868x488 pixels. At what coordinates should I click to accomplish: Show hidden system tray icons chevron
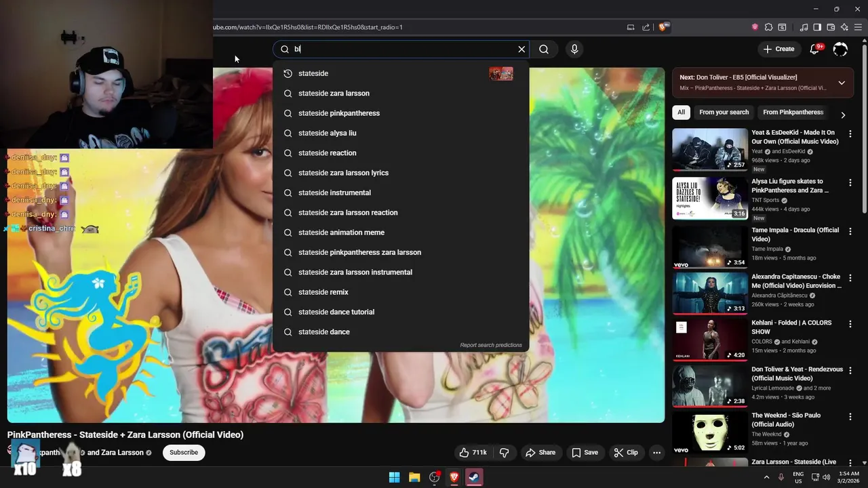[x=767, y=477]
